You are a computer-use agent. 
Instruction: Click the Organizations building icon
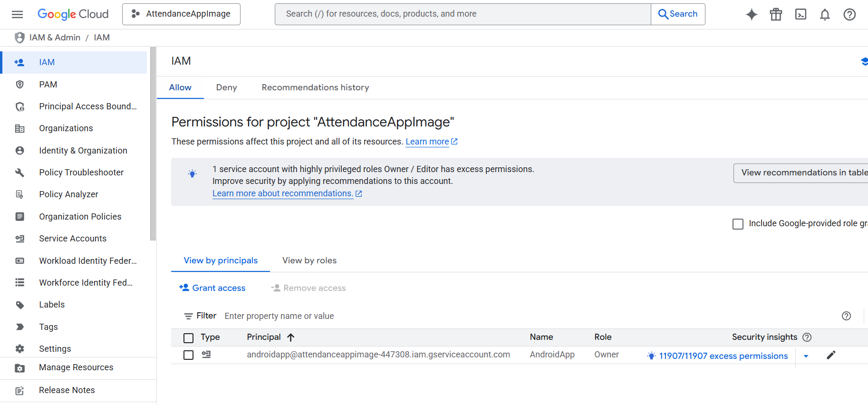coord(19,128)
